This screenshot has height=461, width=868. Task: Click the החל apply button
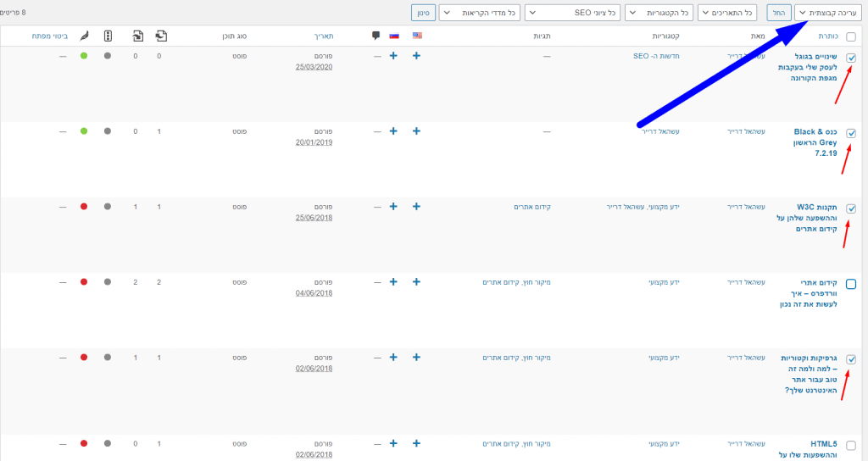click(778, 13)
